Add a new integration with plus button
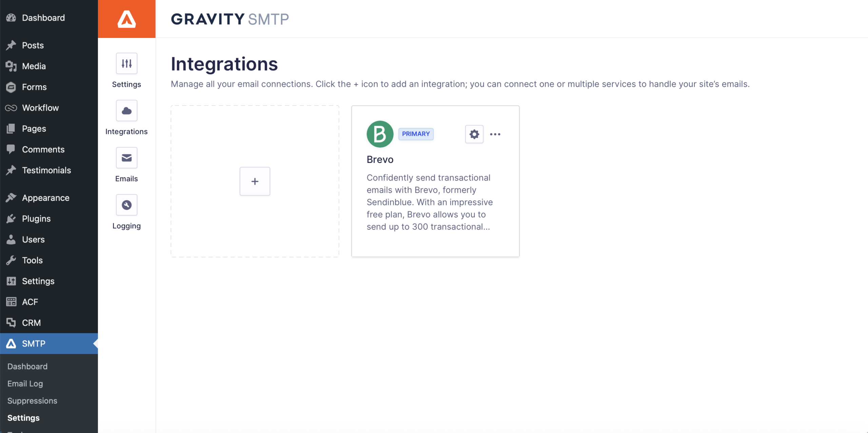This screenshot has height=433, width=868. (255, 181)
